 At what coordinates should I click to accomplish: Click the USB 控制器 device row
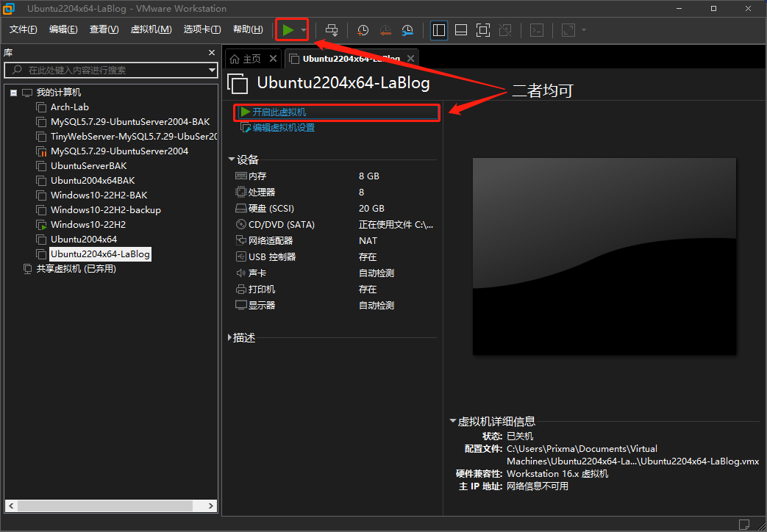(x=335, y=256)
